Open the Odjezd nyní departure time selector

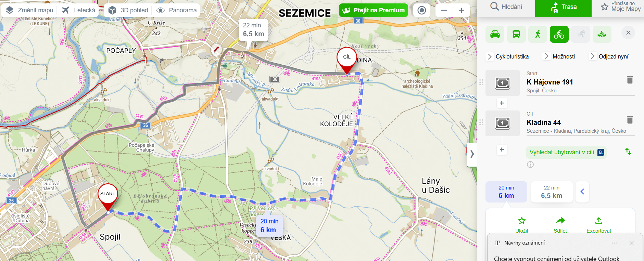tap(609, 56)
